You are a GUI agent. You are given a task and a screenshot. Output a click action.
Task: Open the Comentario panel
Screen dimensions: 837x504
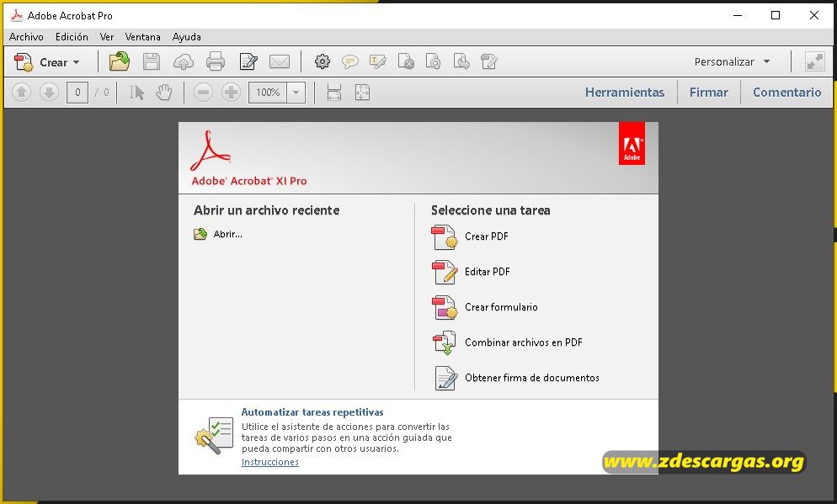pos(786,93)
